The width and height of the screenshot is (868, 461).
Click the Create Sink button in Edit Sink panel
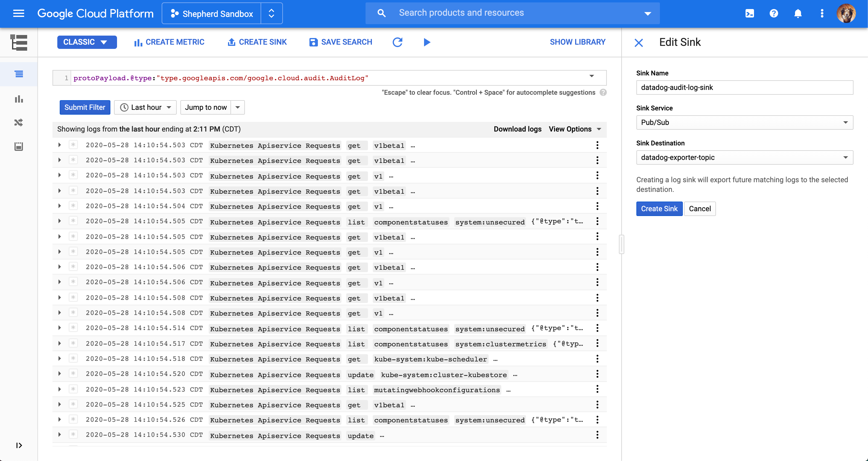click(x=659, y=208)
